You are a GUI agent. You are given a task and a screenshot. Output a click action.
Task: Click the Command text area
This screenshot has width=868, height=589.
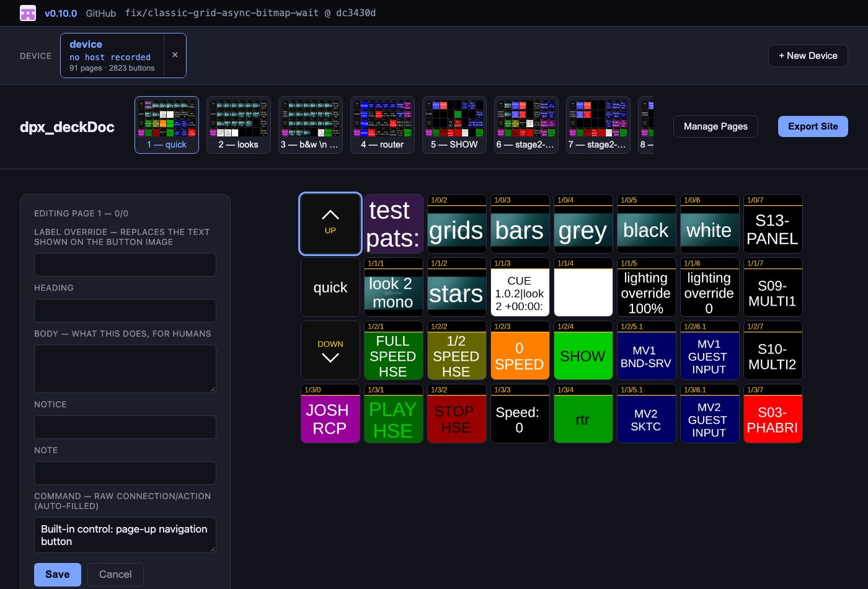(x=125, y=535)
